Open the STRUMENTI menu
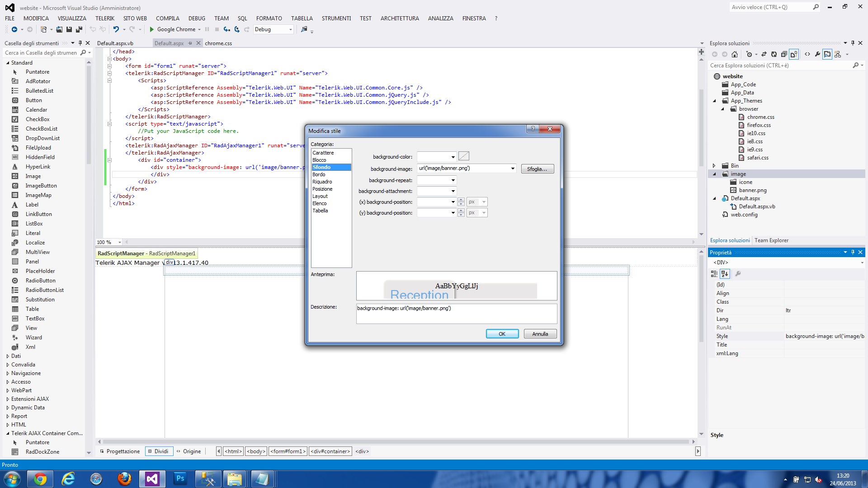The image size is (868, 488). [336, 19]
